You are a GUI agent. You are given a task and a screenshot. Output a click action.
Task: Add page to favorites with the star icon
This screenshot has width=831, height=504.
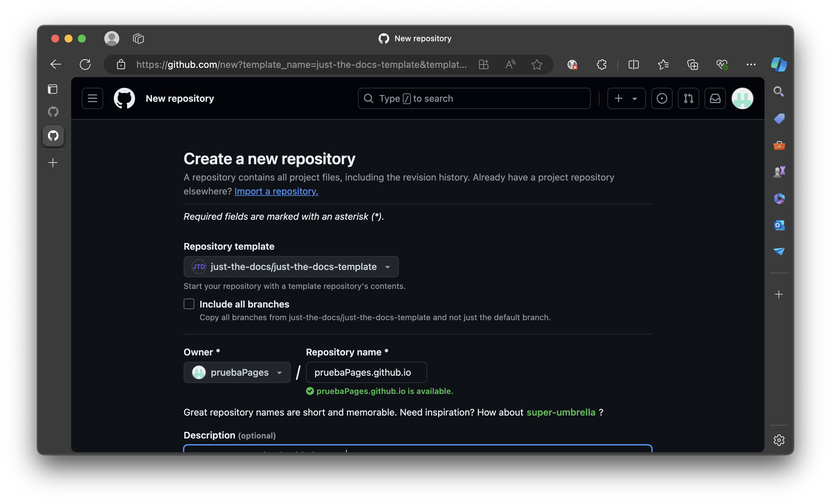(x=537, y=64)
